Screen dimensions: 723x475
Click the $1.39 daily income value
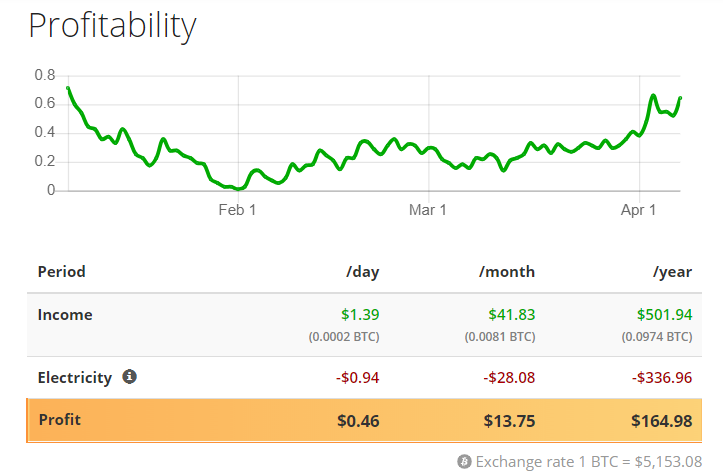[362, 315]
